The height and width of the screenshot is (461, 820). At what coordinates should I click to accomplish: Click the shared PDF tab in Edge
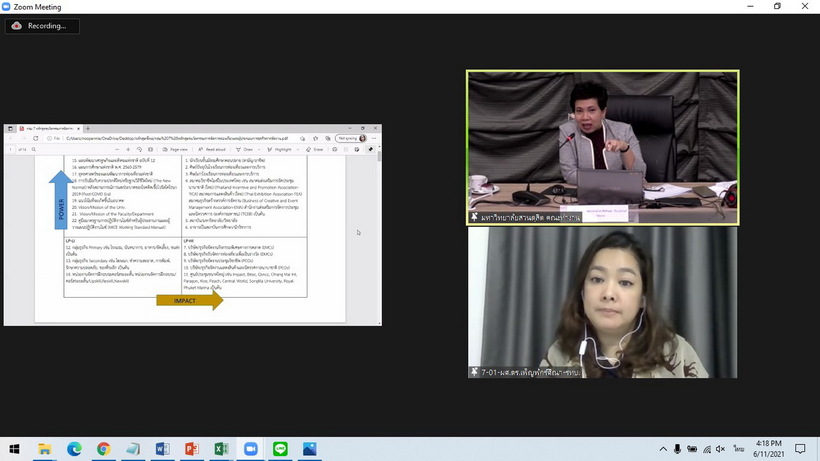click(x=50, y=128)
